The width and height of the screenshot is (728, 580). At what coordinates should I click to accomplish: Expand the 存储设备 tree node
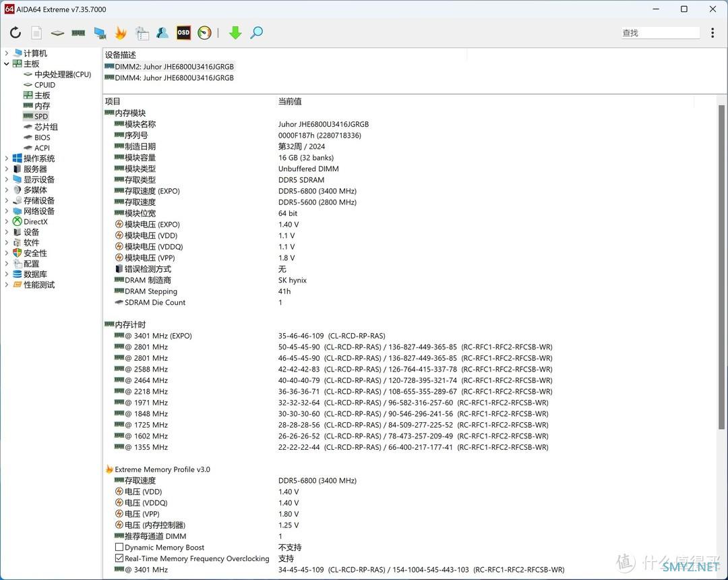click(x=7, y=200)
